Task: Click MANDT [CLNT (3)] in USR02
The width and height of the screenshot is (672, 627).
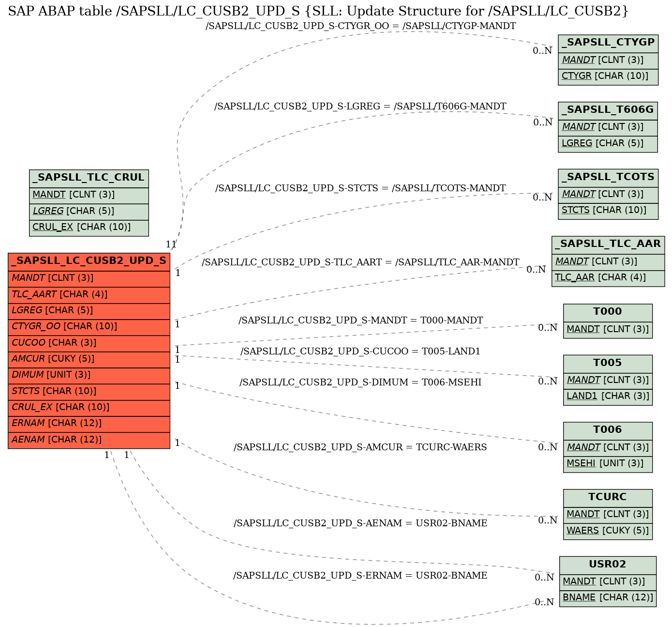Action: click(608, 582)
